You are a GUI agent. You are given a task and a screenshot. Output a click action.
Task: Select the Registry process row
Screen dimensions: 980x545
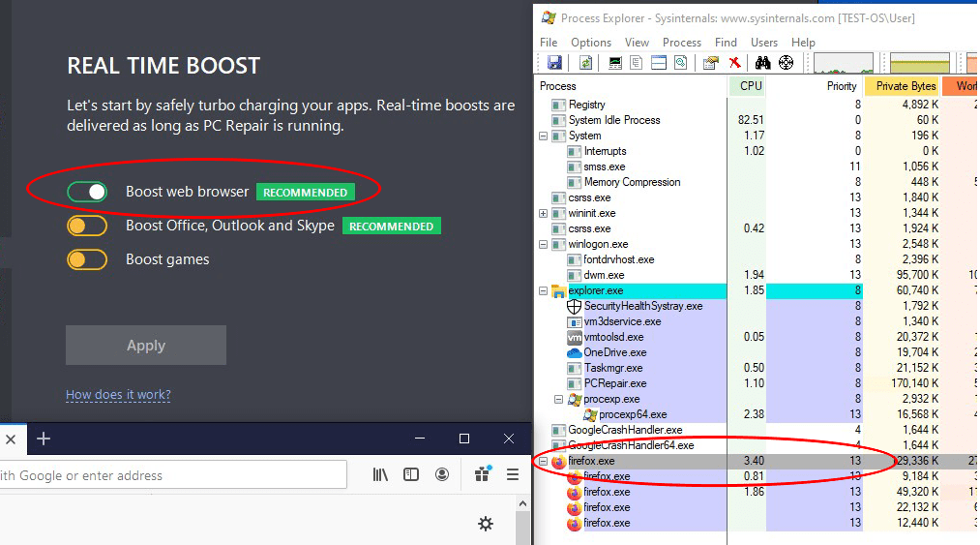(757, 105)
